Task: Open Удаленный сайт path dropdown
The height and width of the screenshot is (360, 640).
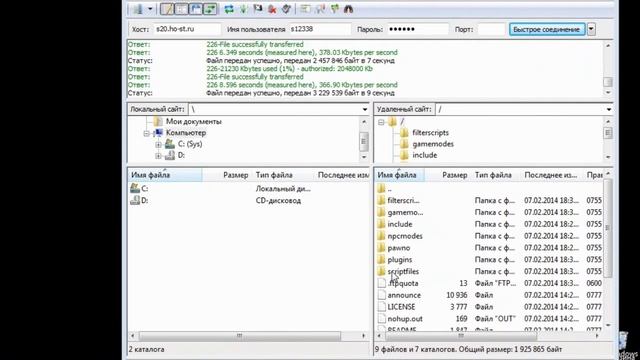Action: click(x=608, y=109)
